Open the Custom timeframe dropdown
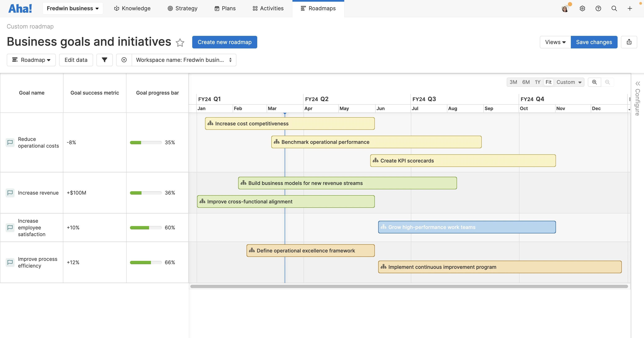The image size is (644, 338). tap(569, 82)
